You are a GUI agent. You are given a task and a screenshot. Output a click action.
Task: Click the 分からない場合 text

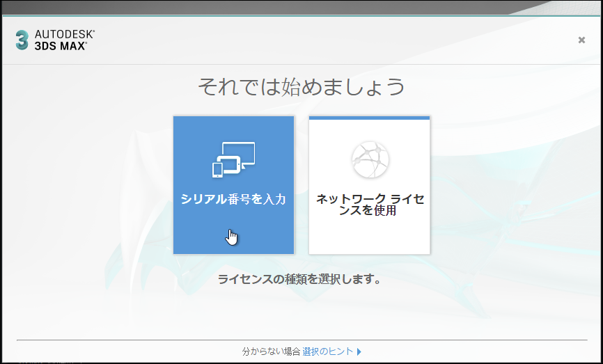(271, 352)
